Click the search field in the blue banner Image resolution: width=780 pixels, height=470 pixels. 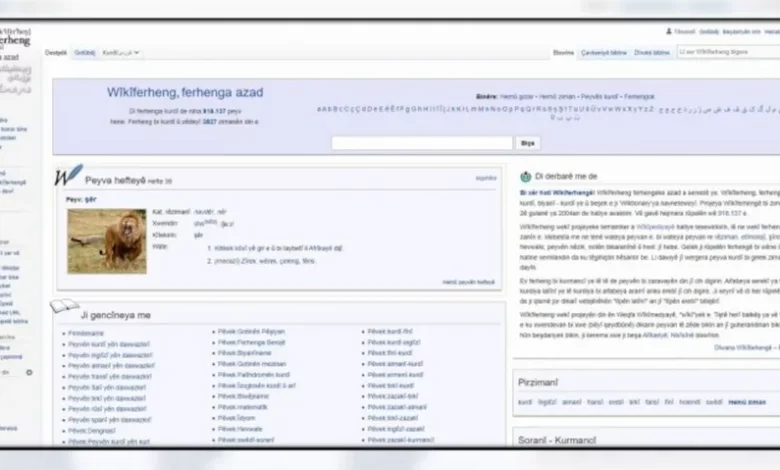tap(421, 143)
